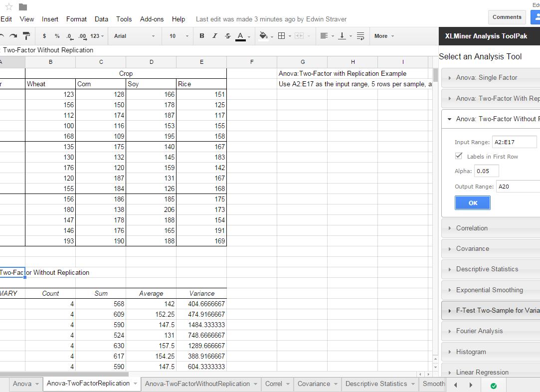Viewport: 540px width, 392px height.
Task: Open the cell borders tool
Action: tap(281, 36)
